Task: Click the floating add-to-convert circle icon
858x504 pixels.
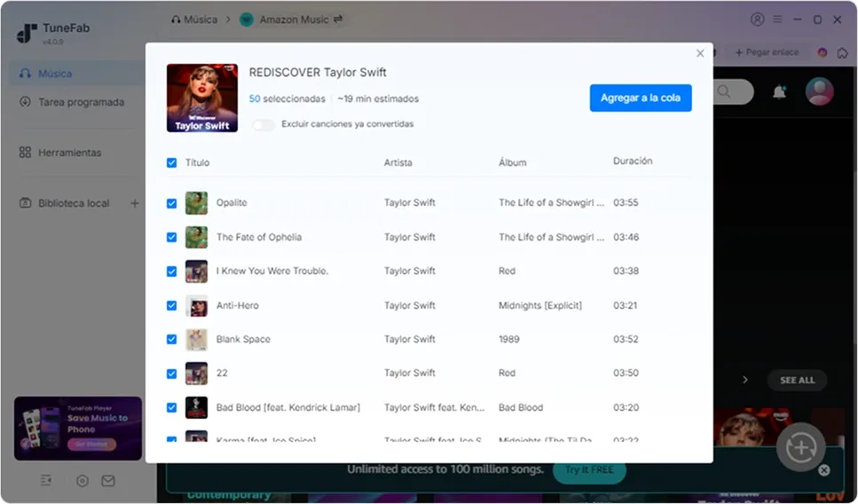Action: (801, 447)
